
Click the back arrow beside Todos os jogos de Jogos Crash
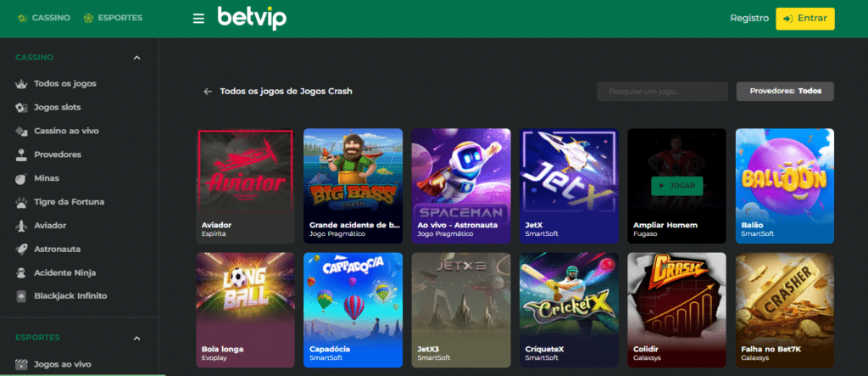click(208, 92)
